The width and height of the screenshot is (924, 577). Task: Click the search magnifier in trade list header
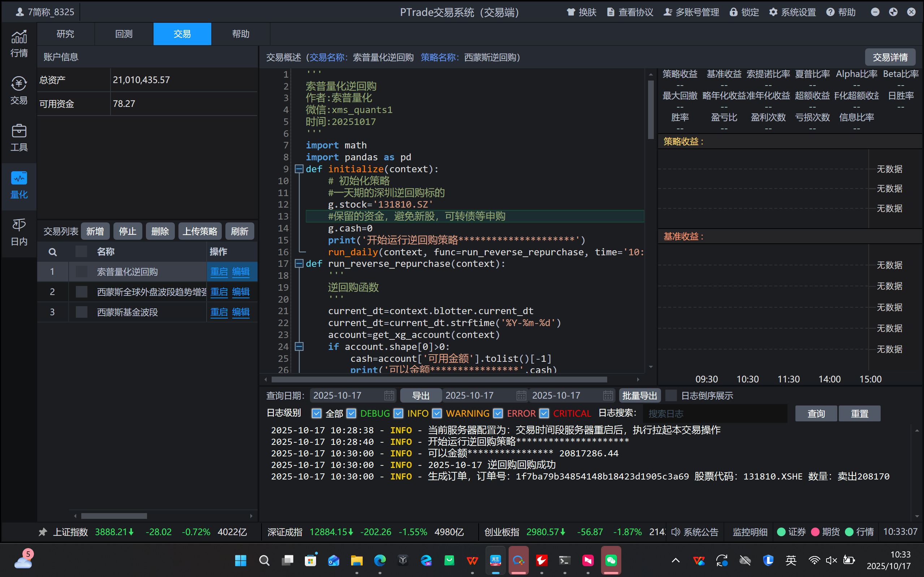coord(53,252)
